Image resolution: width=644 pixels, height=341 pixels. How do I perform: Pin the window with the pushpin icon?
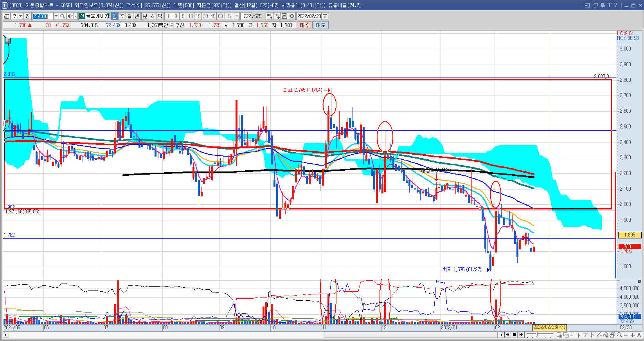tap(603, 5)
